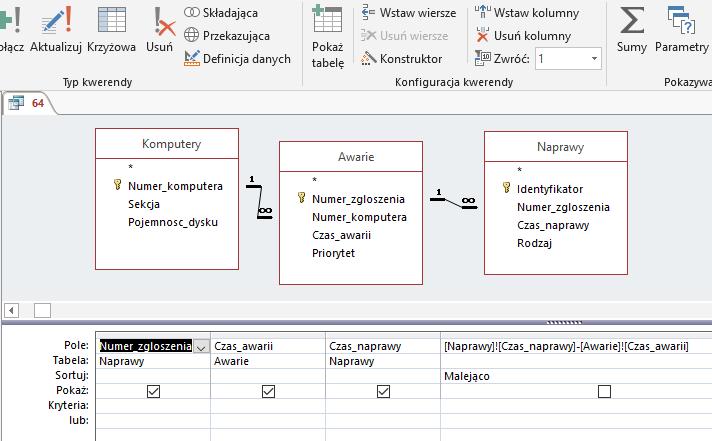This screenshot has height=441, width=712.
Task: Select Numer_zgloszenia field in Naprawy table
Action: (x=563, y=207)
